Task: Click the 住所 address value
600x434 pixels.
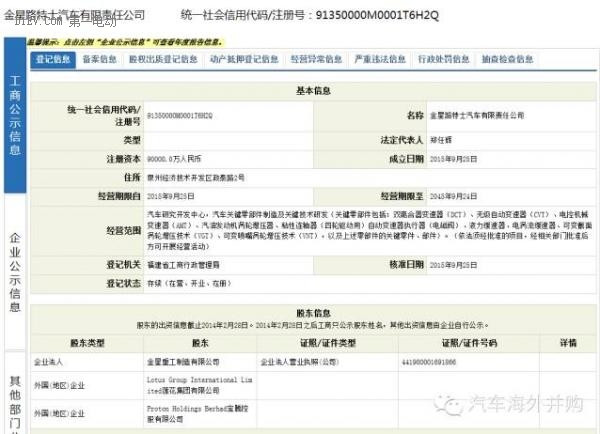Action: tap(196, 178)
